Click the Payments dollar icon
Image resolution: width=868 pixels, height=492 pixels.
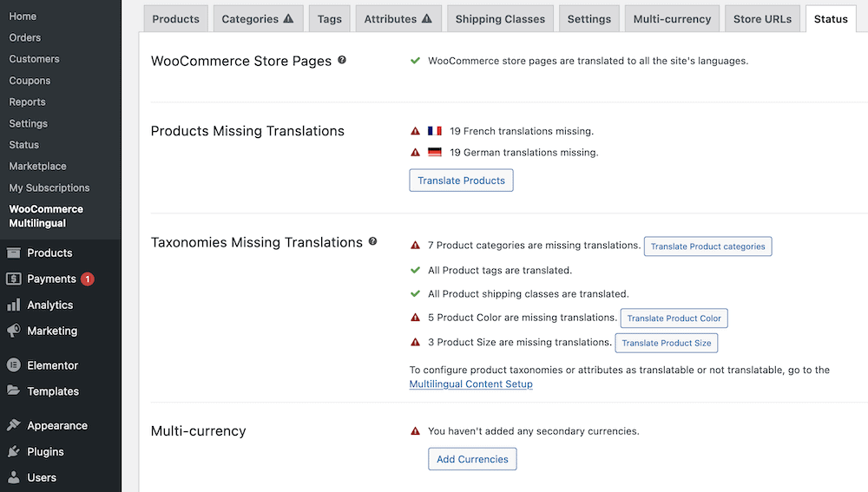pos(13,279)
